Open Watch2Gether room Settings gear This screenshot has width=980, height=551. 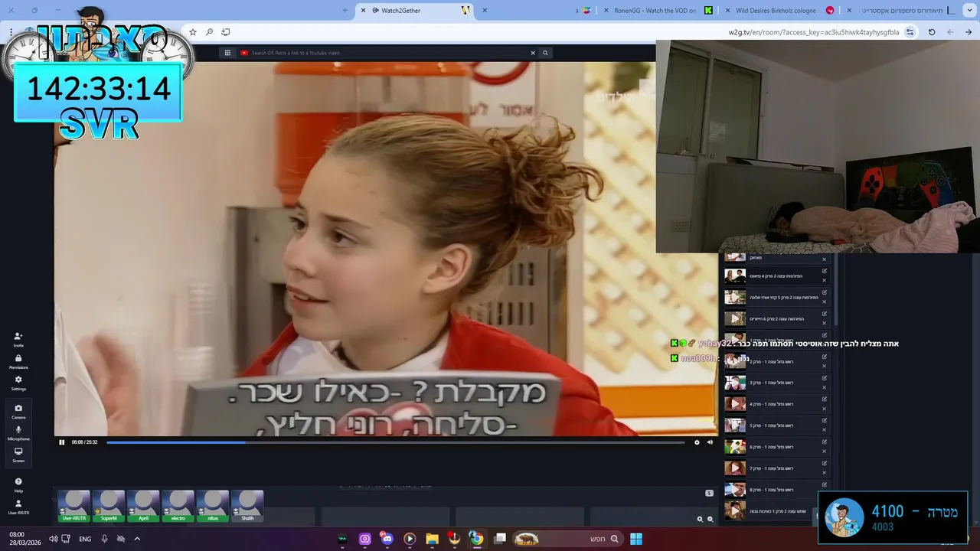pos(18,383)
